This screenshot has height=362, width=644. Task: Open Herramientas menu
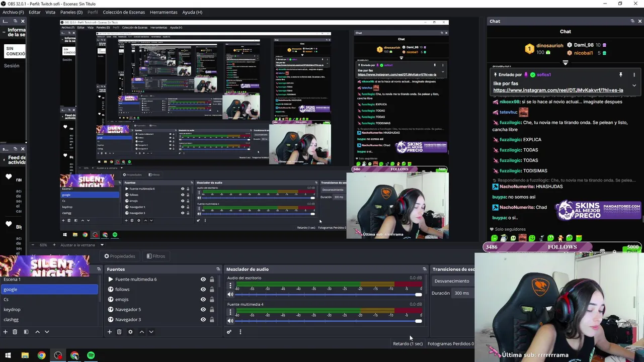point(164,12)
